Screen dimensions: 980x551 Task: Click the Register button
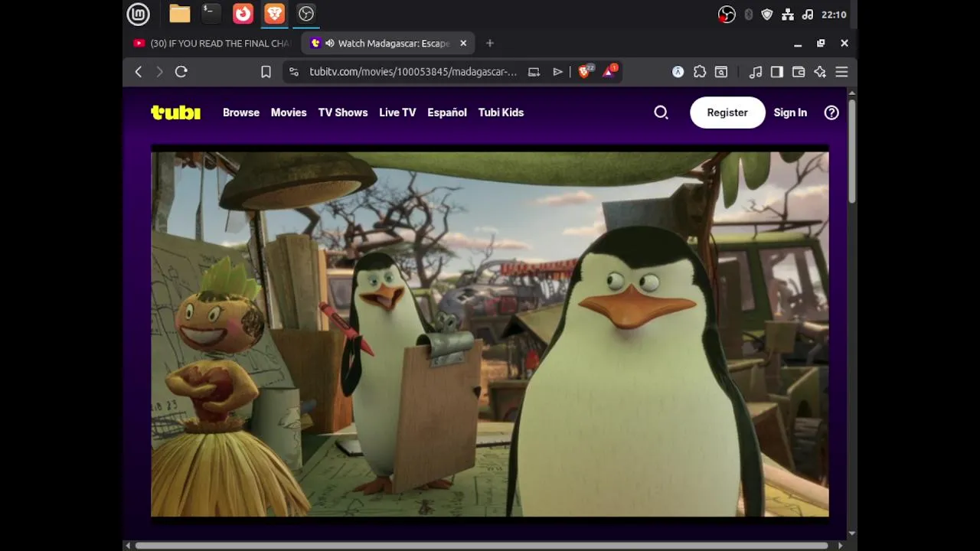(x=727, y=112)
